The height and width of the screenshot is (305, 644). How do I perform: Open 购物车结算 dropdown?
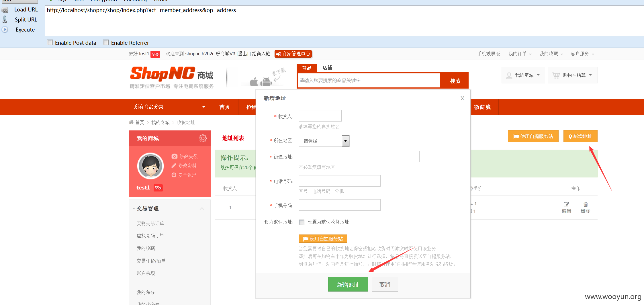573,75
